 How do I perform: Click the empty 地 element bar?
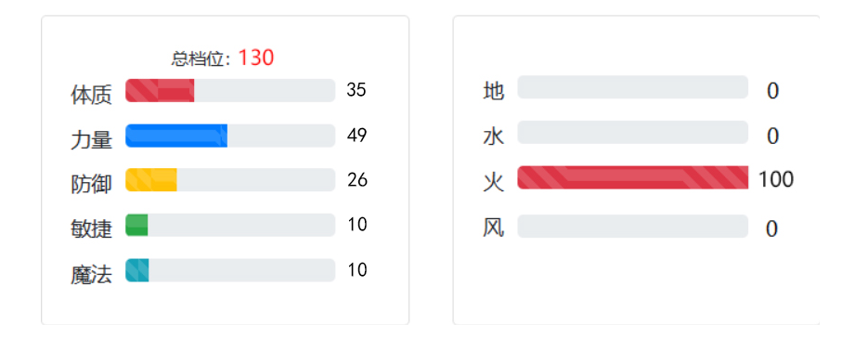633,87
